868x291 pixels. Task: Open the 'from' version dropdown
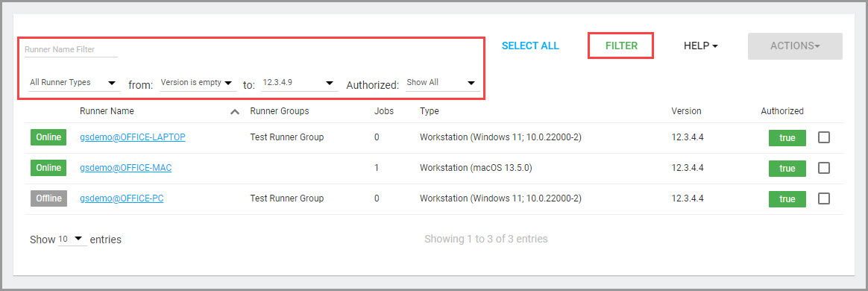click(198, 83)
